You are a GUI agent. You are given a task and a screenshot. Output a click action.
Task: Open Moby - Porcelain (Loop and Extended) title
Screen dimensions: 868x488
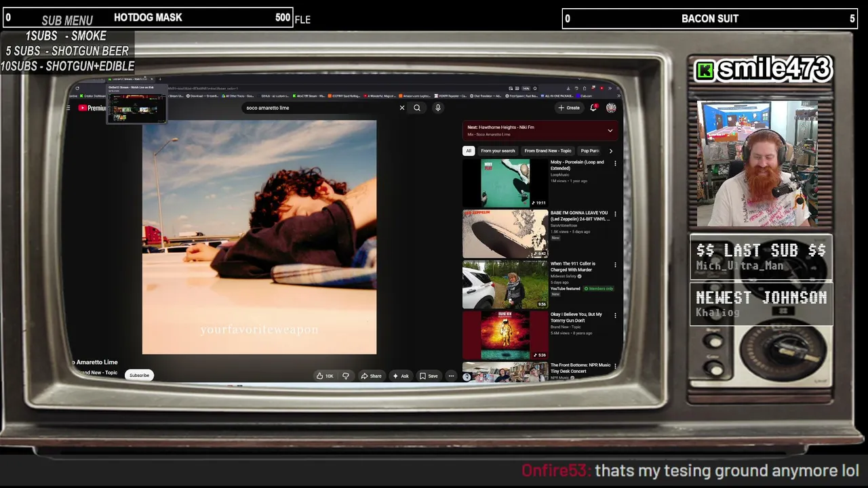tap(577, 165)
